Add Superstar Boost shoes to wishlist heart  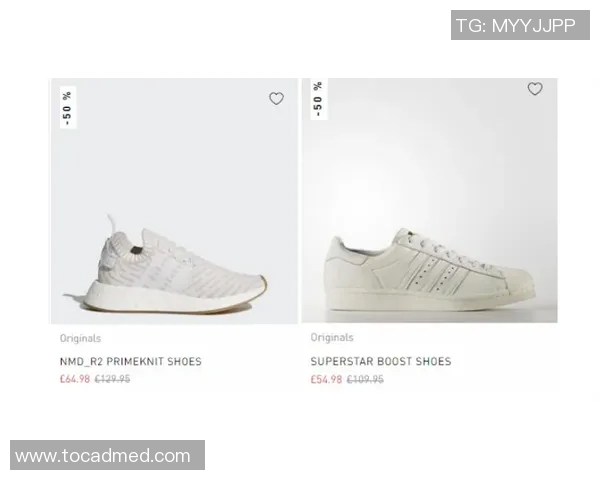[535, 89]
